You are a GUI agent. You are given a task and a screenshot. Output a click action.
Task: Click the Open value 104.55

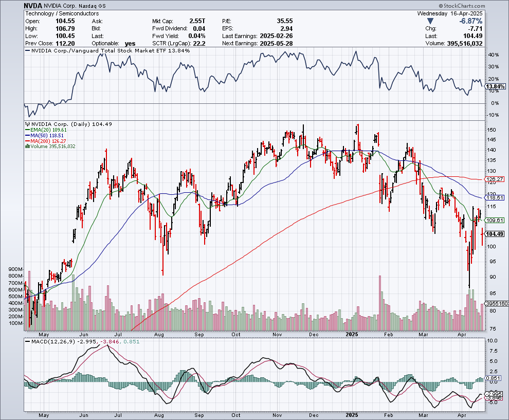click(65, 21)
